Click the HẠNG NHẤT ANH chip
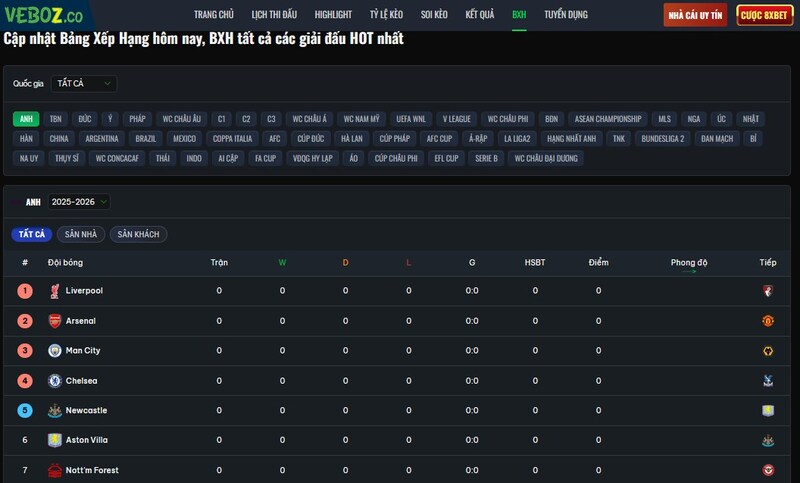The width and height of the screenshot is (800, 483). (x=571, y=139)
